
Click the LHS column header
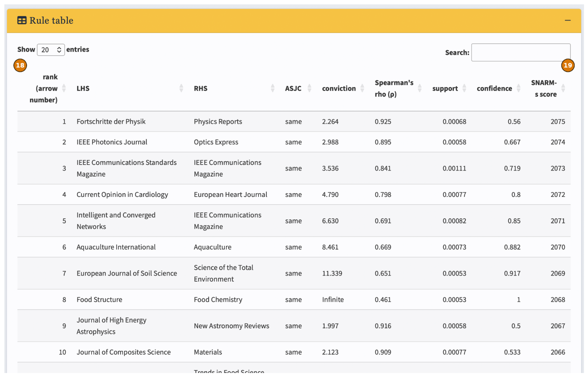coord(83,88)
